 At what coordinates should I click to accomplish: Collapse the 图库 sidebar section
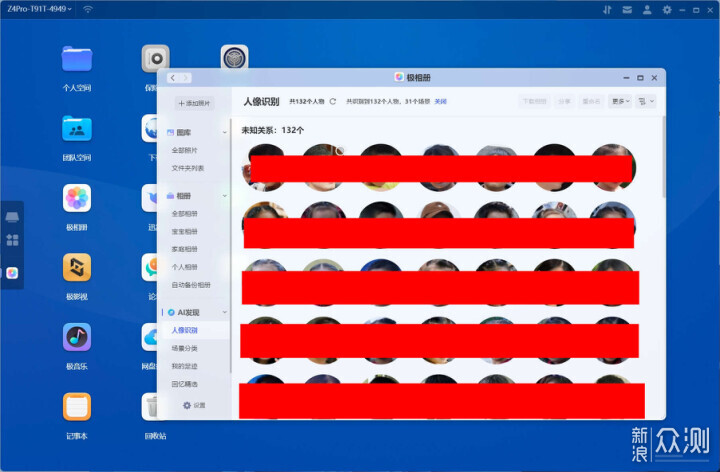[225, 133]
